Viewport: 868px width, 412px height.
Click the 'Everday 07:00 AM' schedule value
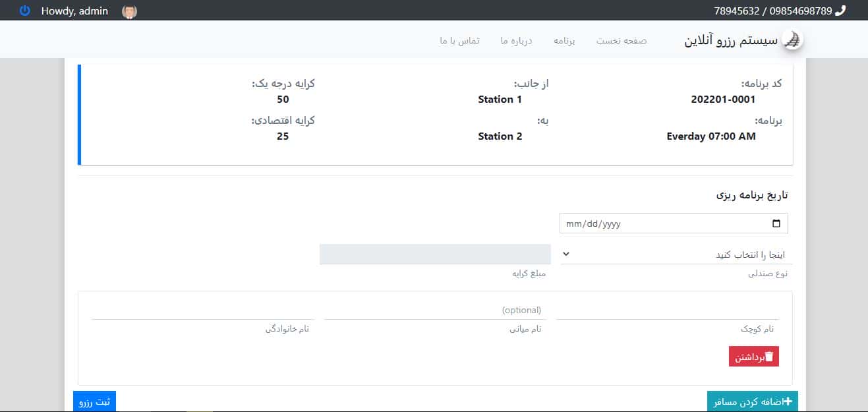[x=711, y=136]
